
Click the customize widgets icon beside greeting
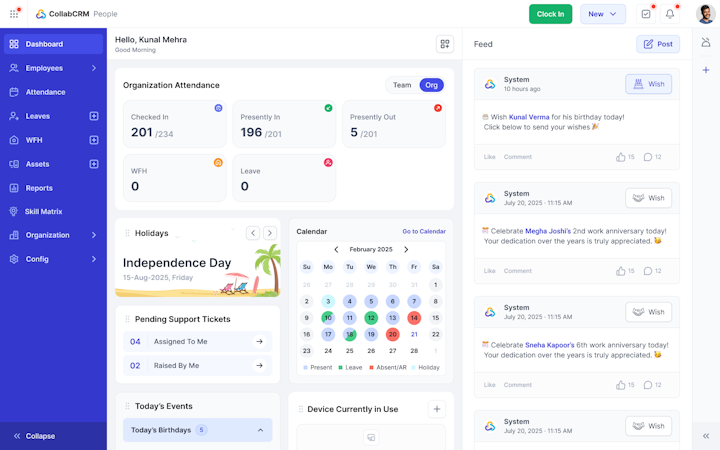click(x=444, y=44)
